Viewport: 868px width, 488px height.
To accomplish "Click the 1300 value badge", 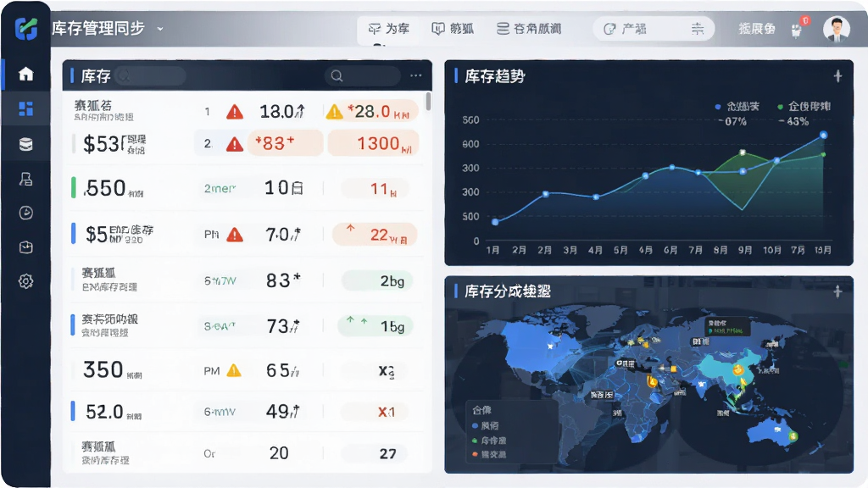I will tap(374, 143).
